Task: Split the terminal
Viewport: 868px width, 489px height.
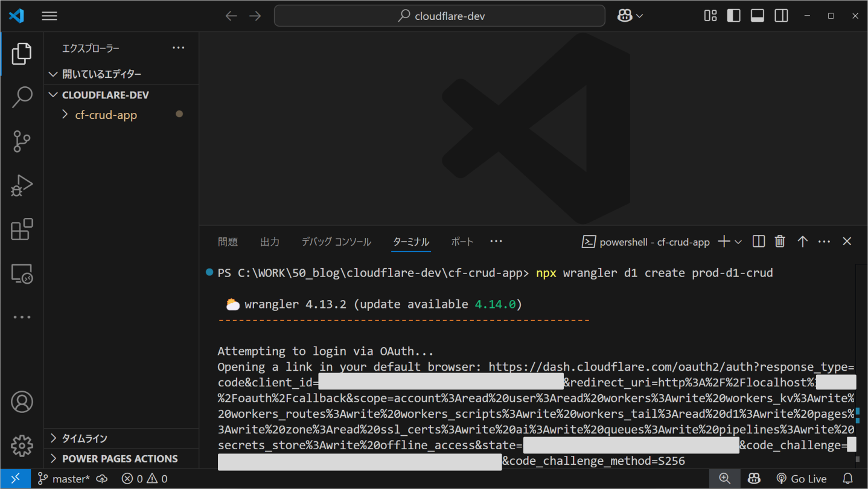Action: point(759,241)
